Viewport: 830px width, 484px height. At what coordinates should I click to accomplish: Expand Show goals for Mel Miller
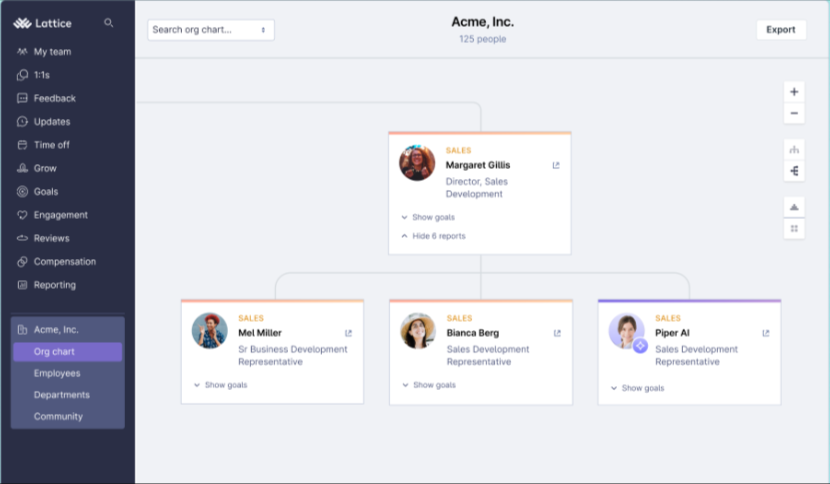click(x=221, y=385)
